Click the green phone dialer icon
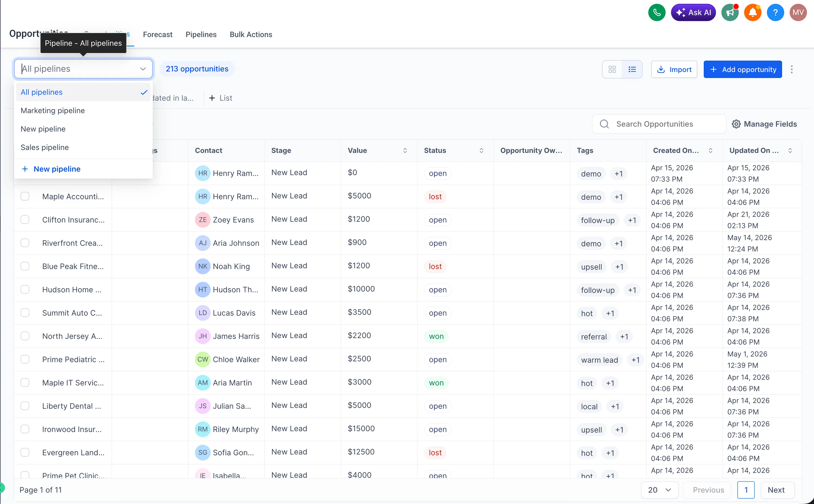Screen dimensions: 814x504 point(657,13)
